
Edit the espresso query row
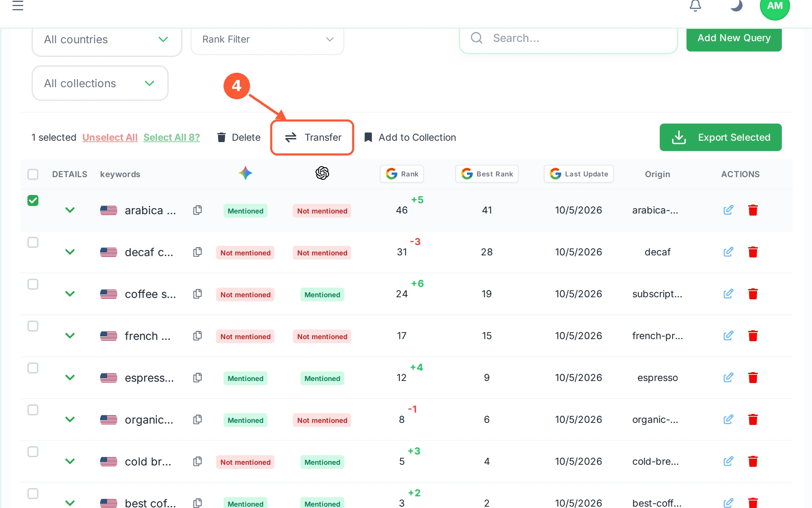click(x=728, y=378)
